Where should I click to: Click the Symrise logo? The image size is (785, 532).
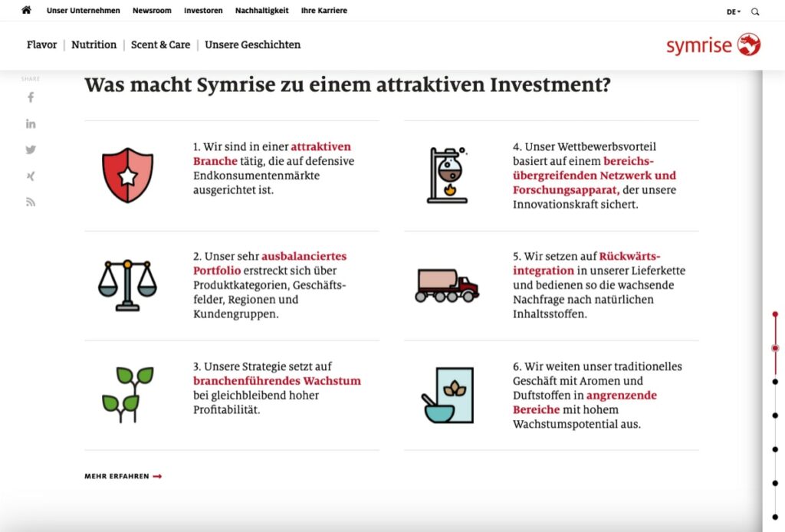713,45
